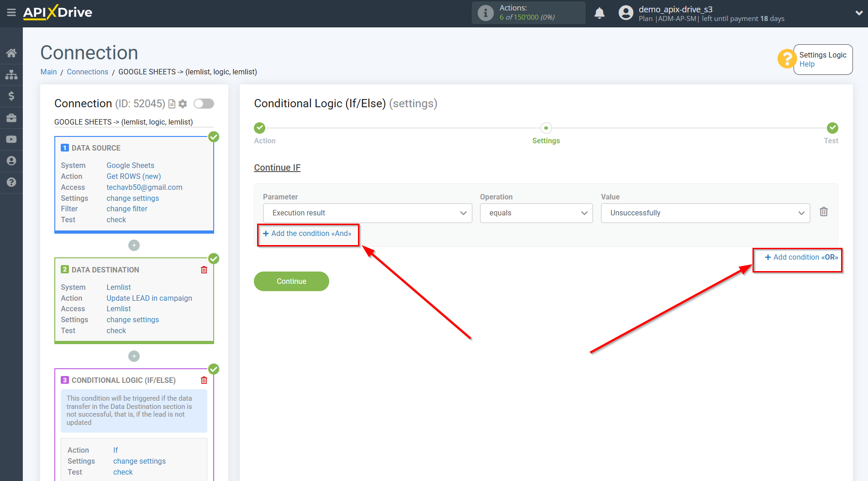868x481 pixels.
Task: Delete the condition row trash icon
Action: [824, 212]
